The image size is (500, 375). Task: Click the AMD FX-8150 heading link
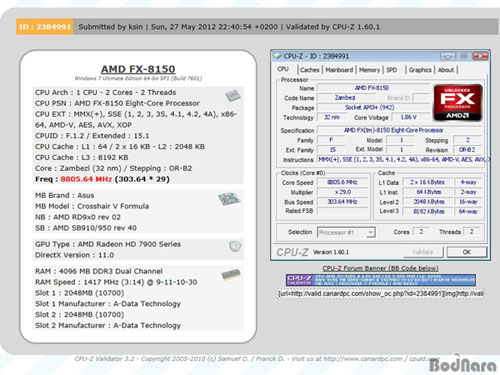coord(138,69)
